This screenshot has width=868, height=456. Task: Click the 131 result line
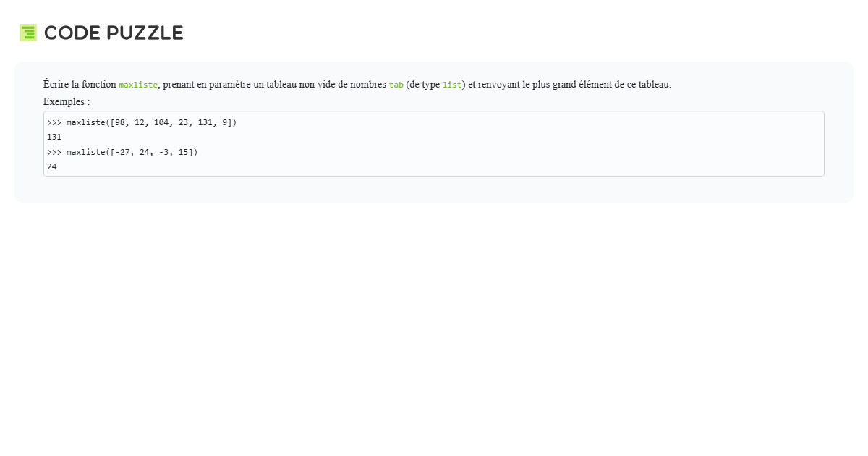54,137
